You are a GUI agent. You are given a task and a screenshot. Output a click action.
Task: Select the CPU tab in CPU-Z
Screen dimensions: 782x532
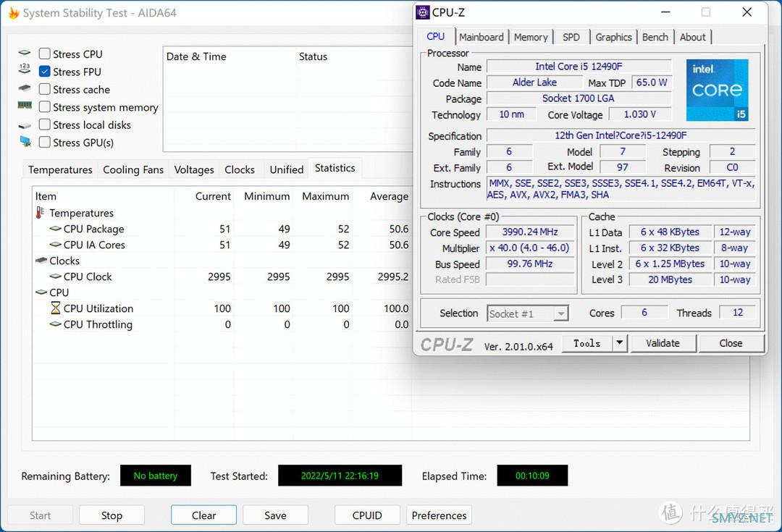click(x=435, y=36)
